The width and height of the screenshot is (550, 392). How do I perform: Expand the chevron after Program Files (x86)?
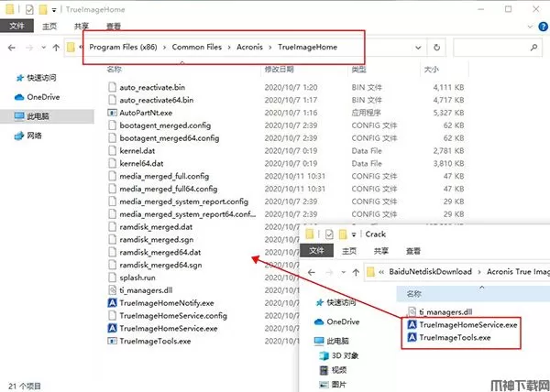(x=164, y=48)
